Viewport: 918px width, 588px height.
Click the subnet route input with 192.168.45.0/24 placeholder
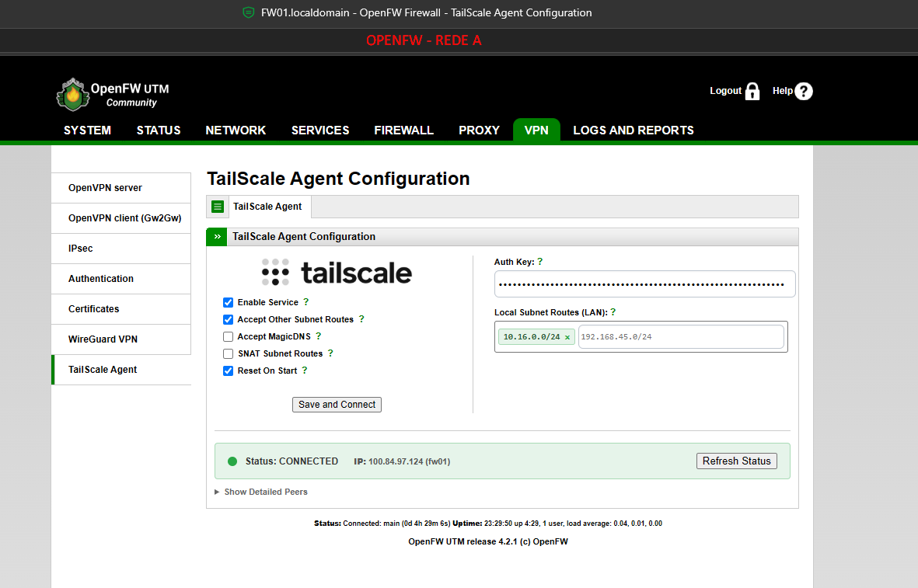pyautogui.click(x=681, y=337)
